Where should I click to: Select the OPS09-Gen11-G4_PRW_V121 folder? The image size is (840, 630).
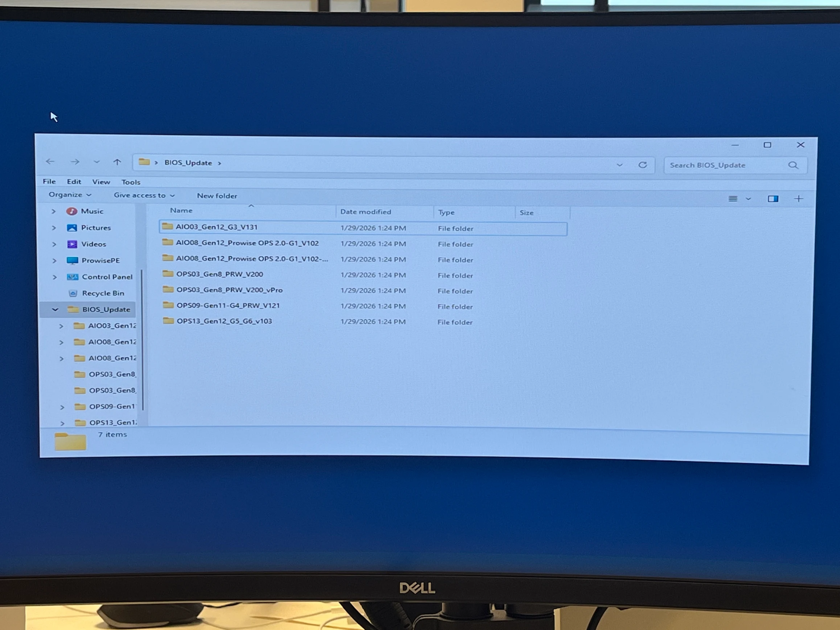pyautogui.click(x=228, y=306)
